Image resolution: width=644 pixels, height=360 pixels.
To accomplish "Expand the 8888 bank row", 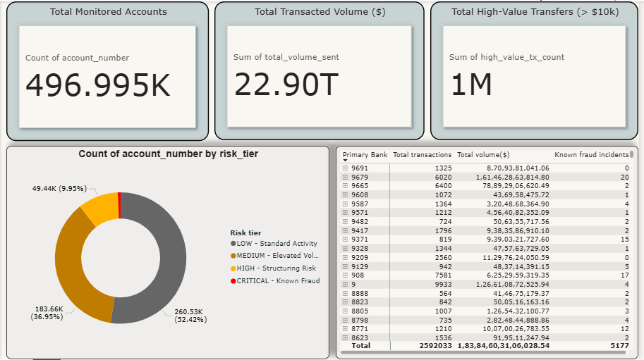I will pyautogui.click(x=345, y=293).
